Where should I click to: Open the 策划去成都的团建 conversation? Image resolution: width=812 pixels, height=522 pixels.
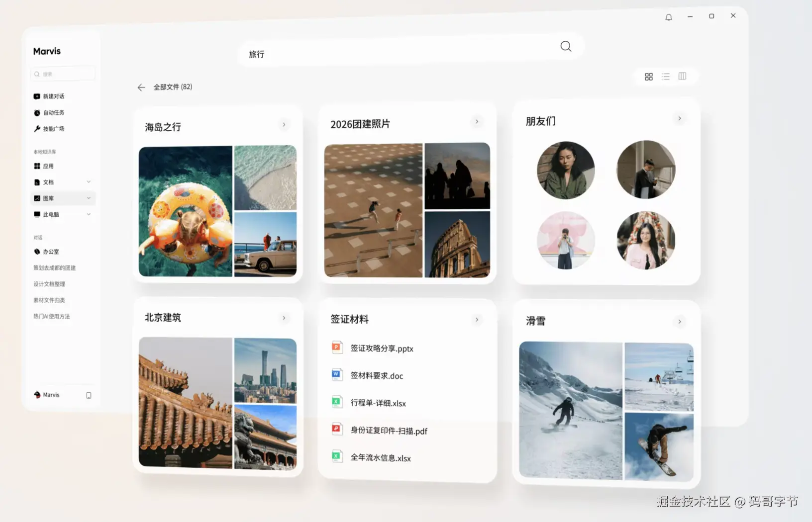tap(55, 268)
